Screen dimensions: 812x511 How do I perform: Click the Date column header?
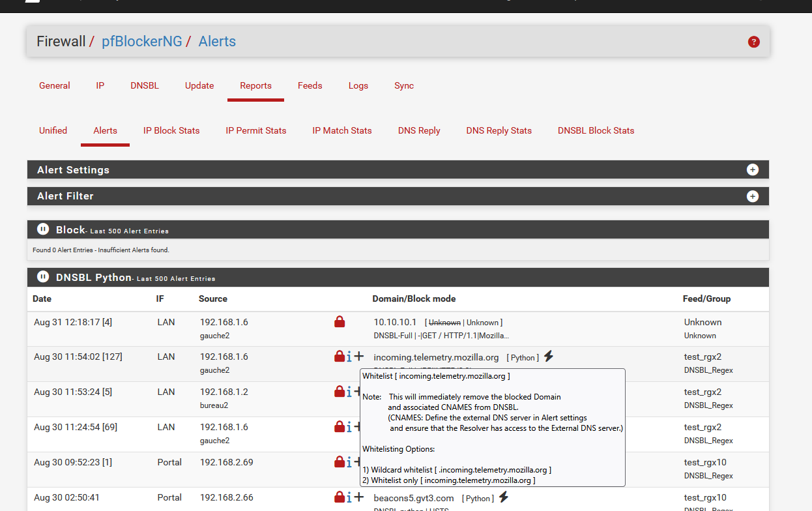tap(42, 299)
